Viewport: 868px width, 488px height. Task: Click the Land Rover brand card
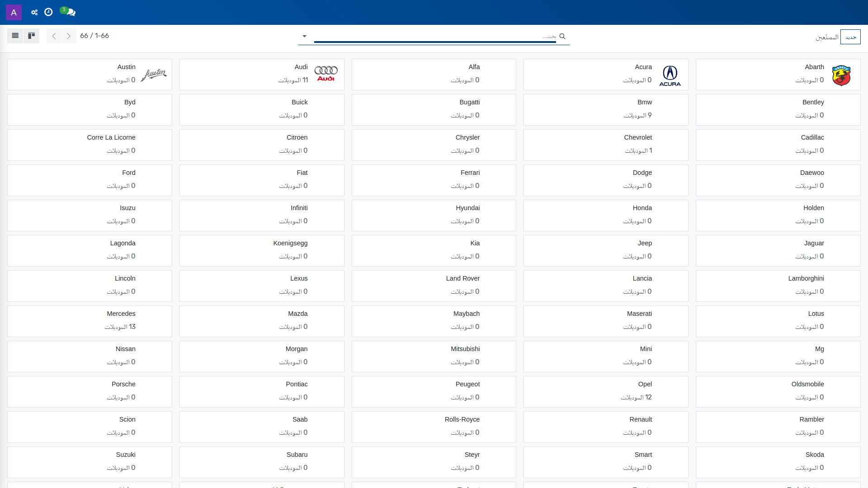click(x=434, y=286)
